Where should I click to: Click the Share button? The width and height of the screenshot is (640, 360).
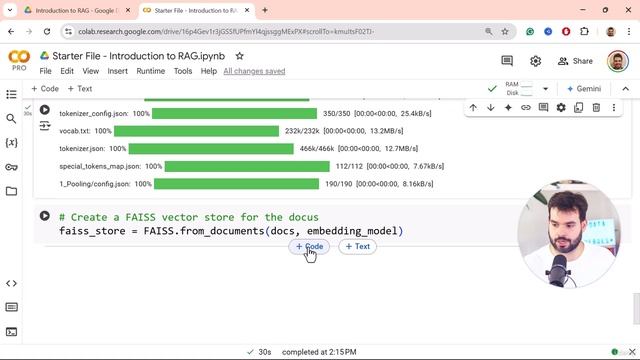575,61
